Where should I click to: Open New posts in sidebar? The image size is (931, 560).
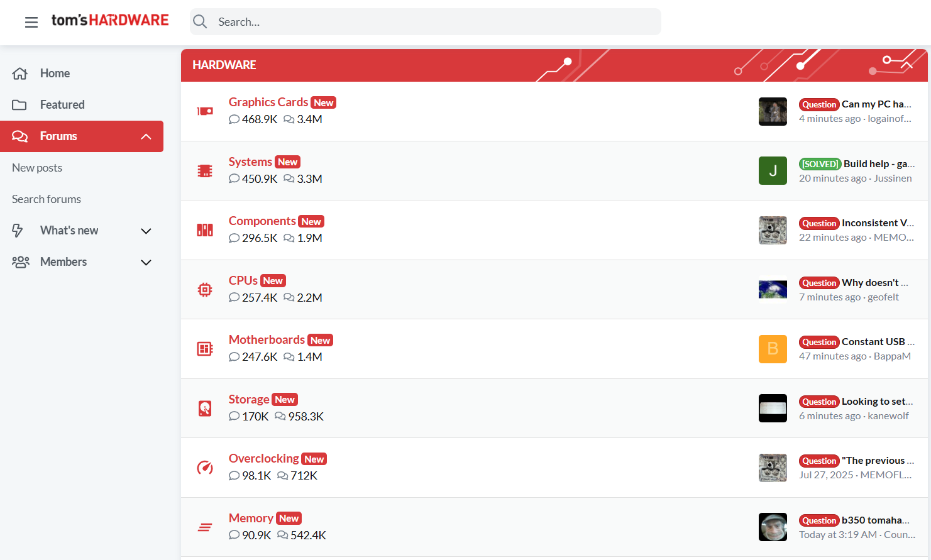click(x=37, y=168)
